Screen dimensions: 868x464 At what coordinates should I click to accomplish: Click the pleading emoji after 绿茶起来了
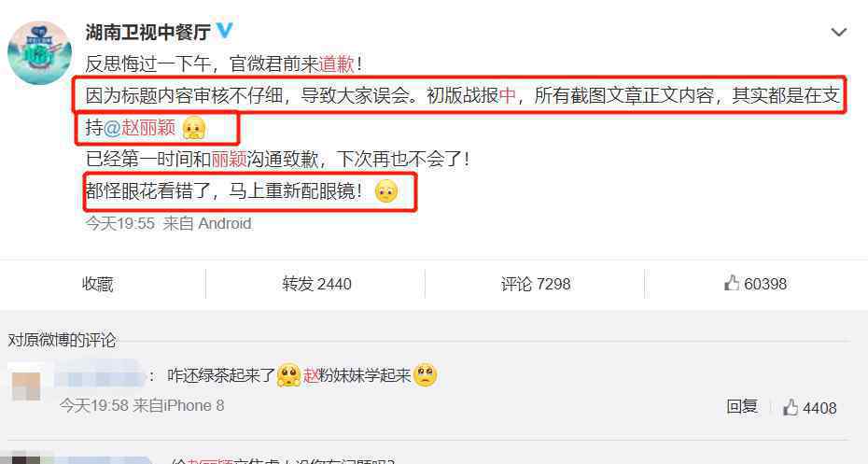click(x=288, y=375)
